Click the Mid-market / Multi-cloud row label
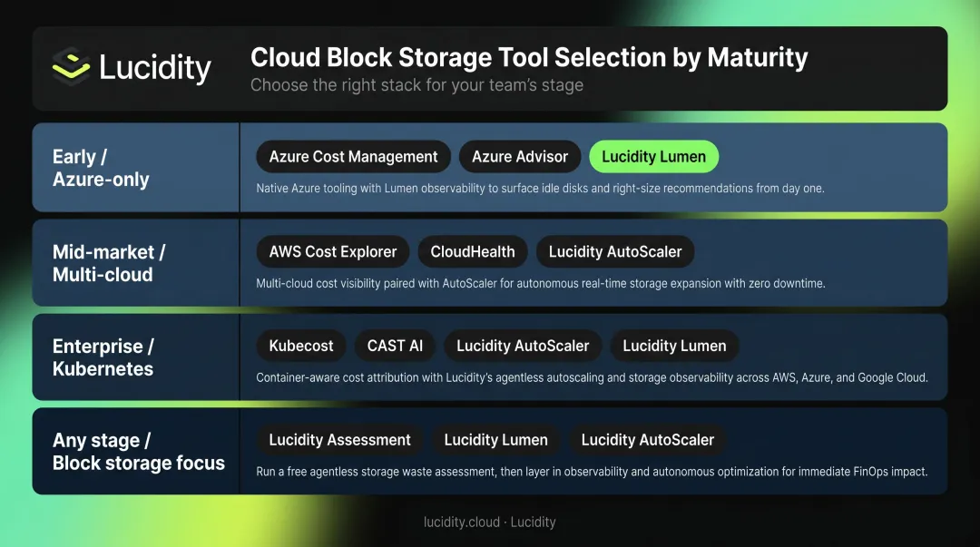This screenshot has height=547, width=980. (109, 263)
